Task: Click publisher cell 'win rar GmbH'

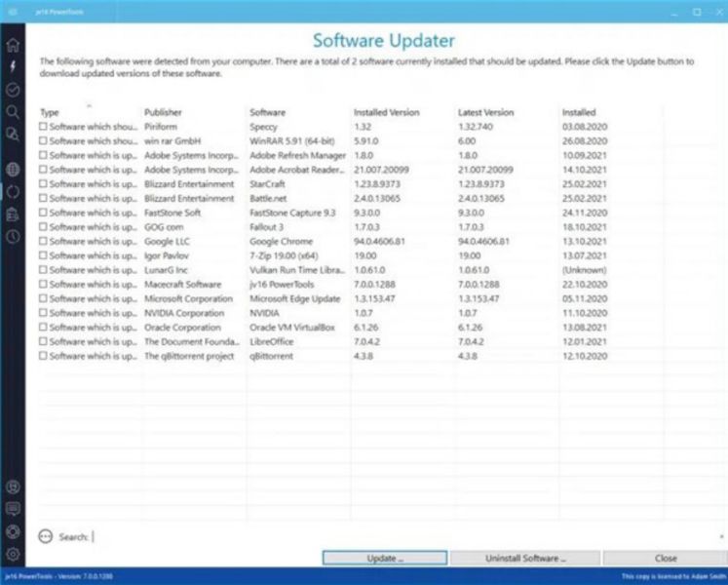Action: 172,140
